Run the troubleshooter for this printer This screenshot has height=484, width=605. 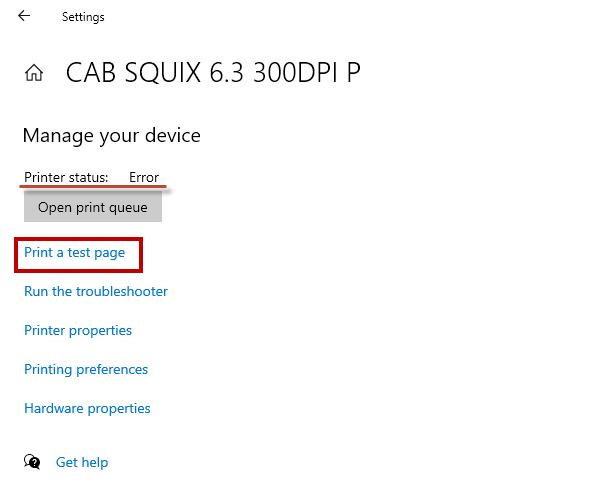coord(96,292)
